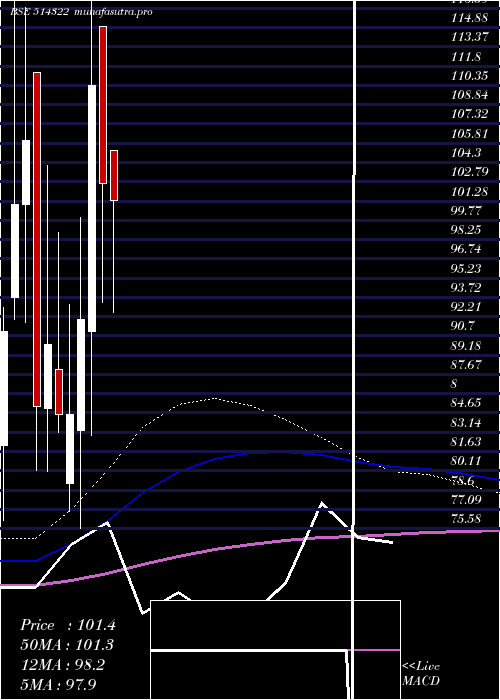Click the 104.3 price label
Screen dimensions: 500x700
[466, 153]
